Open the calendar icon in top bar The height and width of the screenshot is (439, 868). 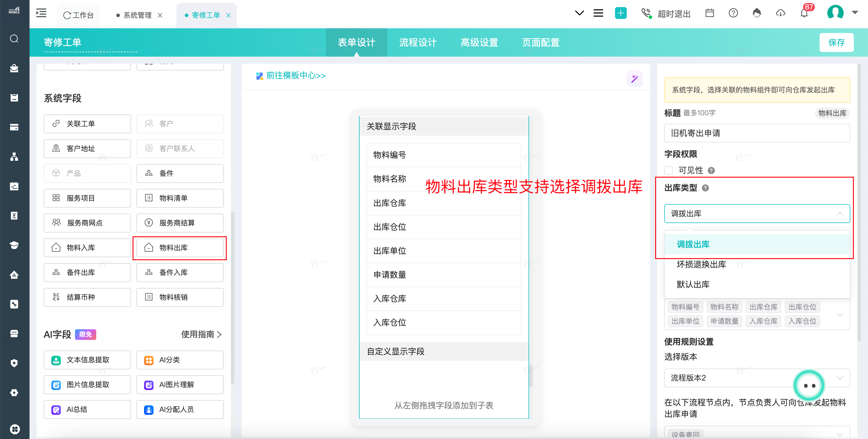click(710, 13)
